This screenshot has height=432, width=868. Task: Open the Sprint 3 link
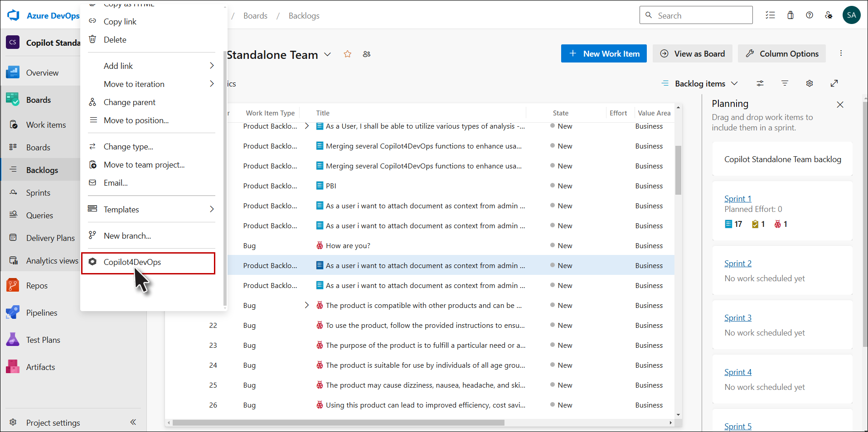tap(738, 317)
